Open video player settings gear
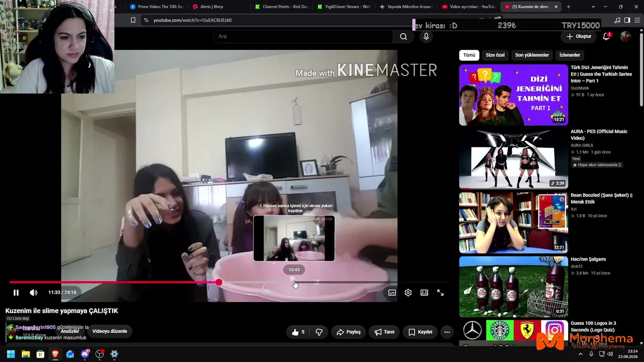Image resolution: width=644 pixels, height=362 pixels. pos(408,293)
